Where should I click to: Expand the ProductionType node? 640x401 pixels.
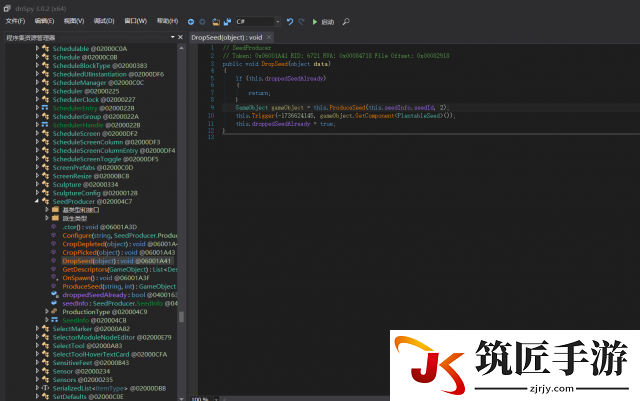pyautogui.click(x=47, y=311)
